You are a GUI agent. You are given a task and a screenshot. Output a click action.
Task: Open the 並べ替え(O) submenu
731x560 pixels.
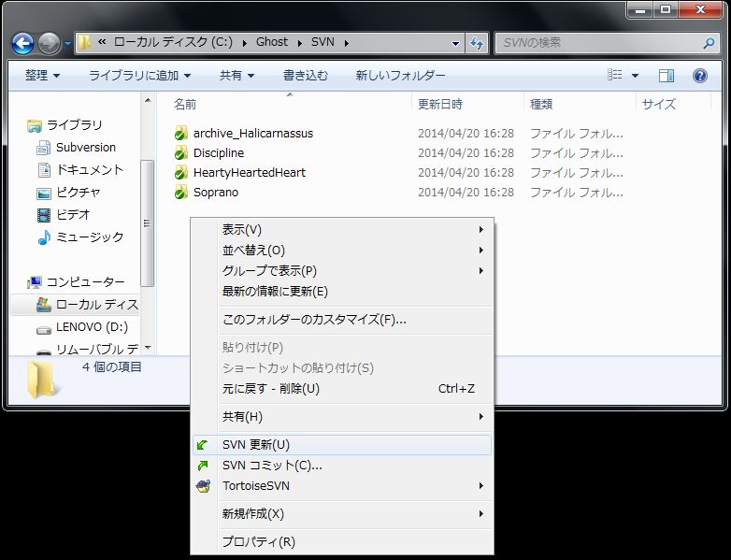pos(342,250)
